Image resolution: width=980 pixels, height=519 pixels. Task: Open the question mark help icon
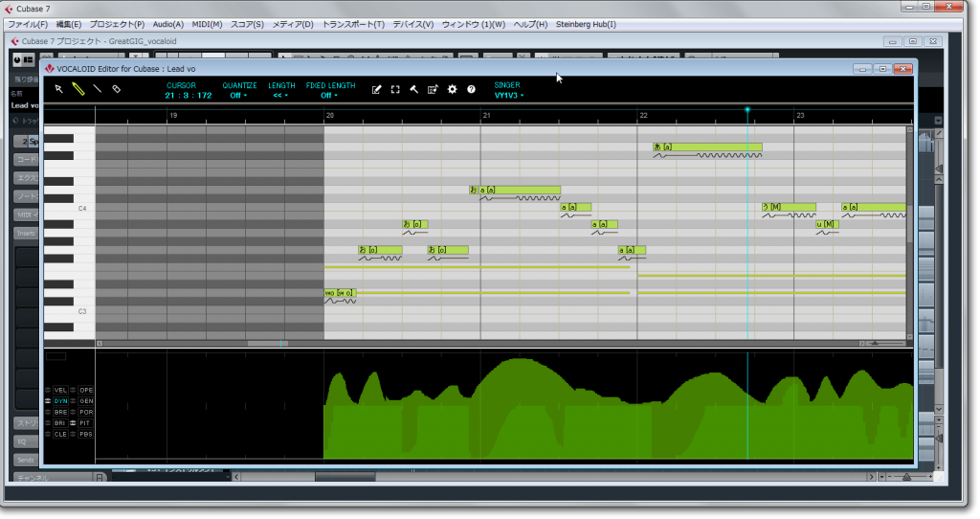point(471,89)
